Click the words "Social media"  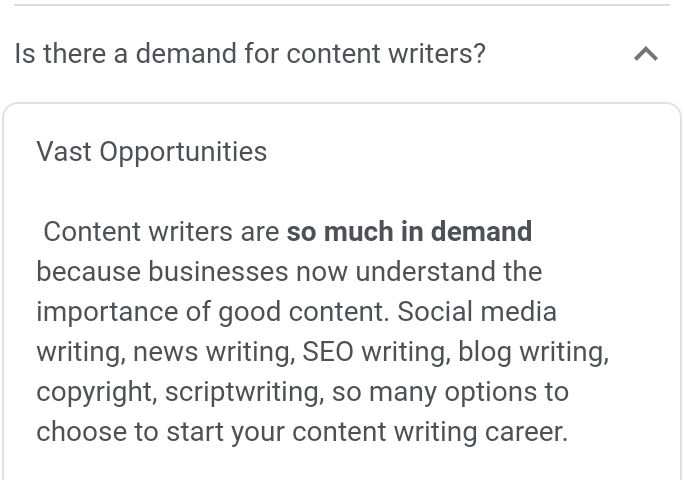coord(477,312)
